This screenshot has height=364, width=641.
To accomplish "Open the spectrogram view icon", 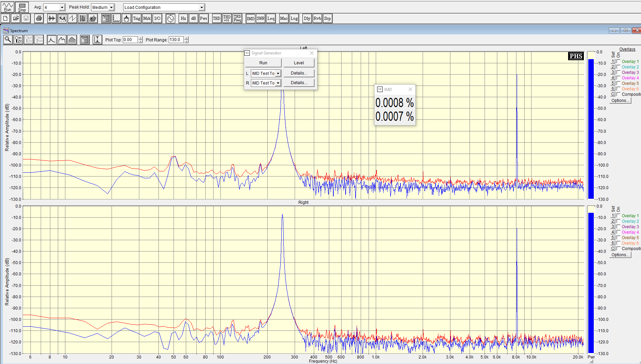I will click(x=82, y=18).
